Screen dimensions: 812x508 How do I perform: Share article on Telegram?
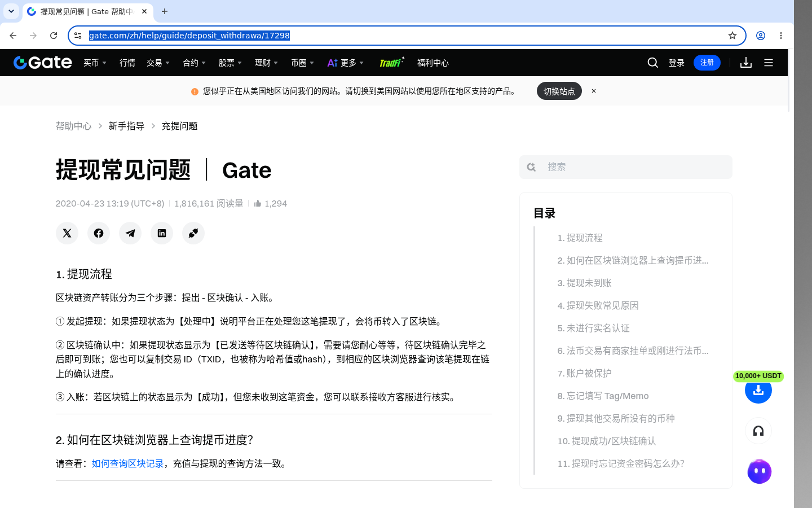(x=130, y=233)
